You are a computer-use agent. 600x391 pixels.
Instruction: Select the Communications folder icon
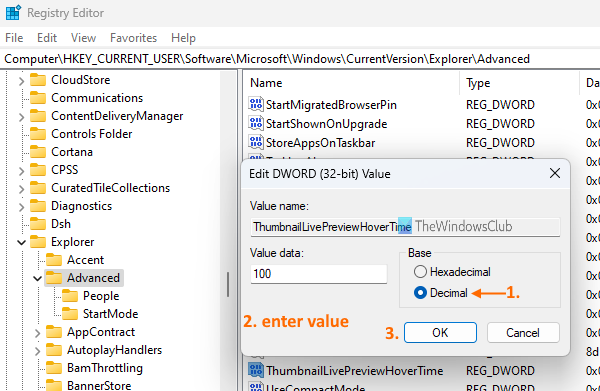click(38, 98)
